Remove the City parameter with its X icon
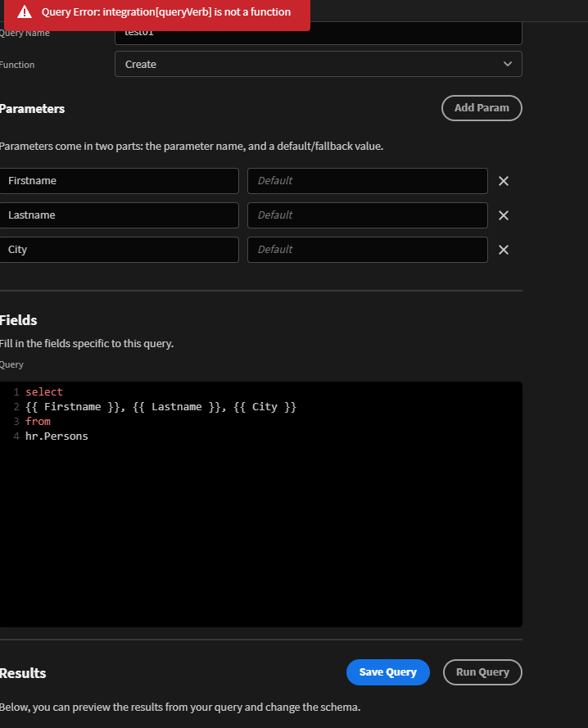This screenshot has height=728, width=588. click(x=503, y=250)
